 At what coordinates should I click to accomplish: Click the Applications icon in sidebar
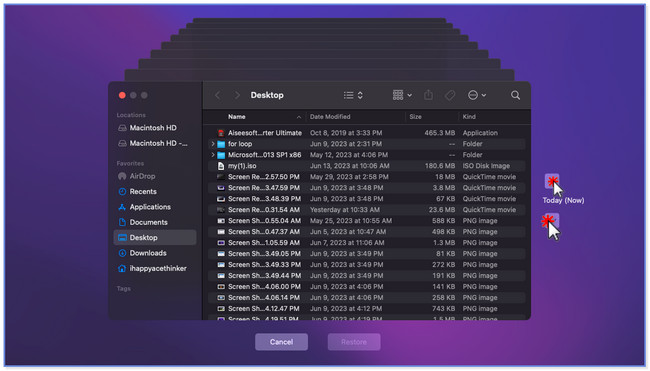click(x=122, y=207)
